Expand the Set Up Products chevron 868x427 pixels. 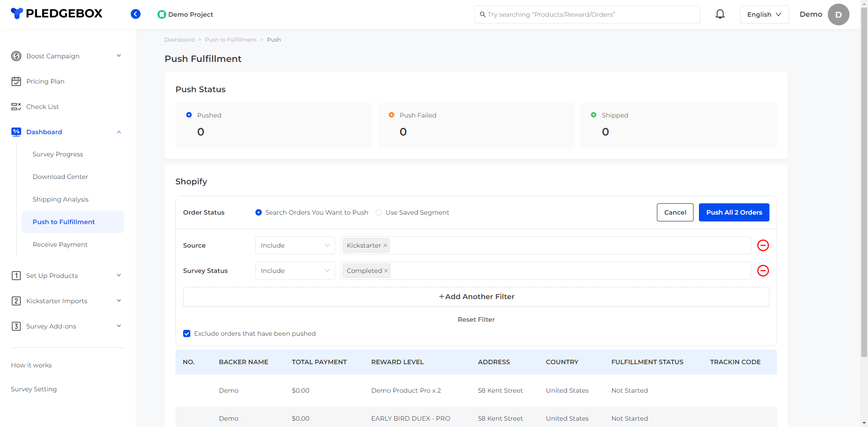coord(119,275)
